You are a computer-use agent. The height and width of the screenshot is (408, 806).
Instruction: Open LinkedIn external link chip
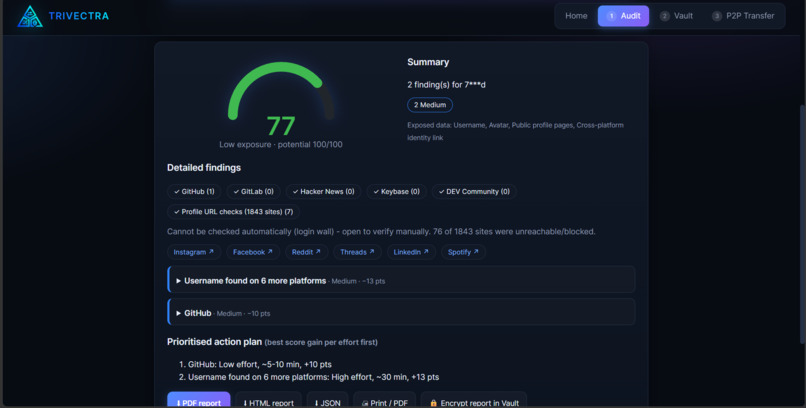[x=411, y=252]
